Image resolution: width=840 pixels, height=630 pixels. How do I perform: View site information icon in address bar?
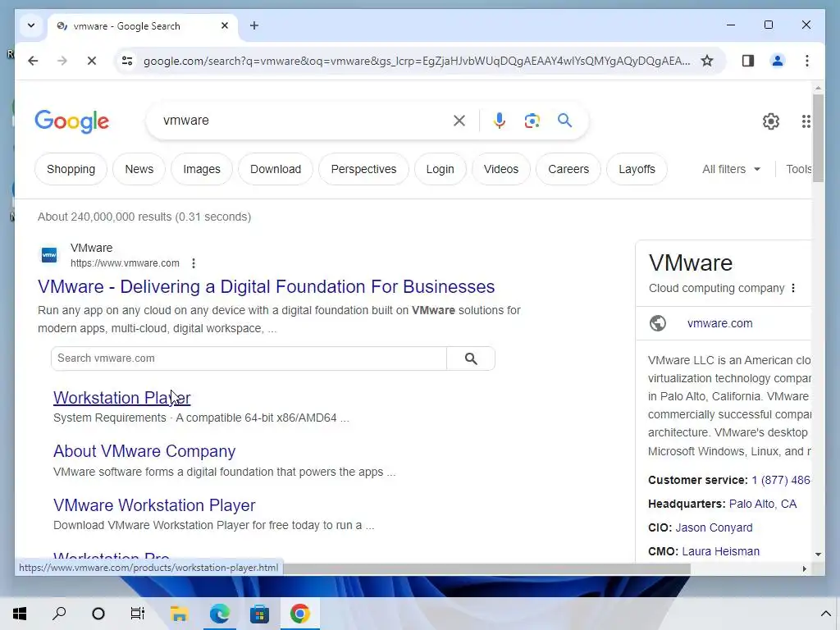pyautogui.click(x=127, y=61)
